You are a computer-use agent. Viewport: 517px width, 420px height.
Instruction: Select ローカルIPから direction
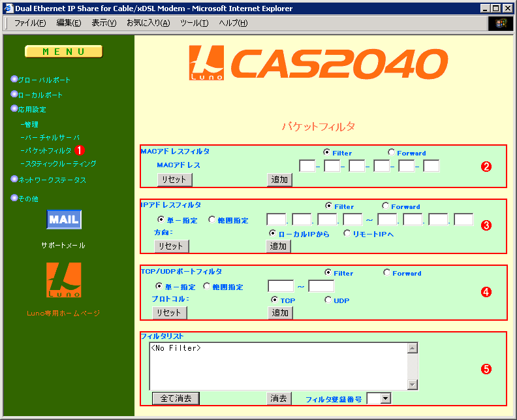pos(272,233)
